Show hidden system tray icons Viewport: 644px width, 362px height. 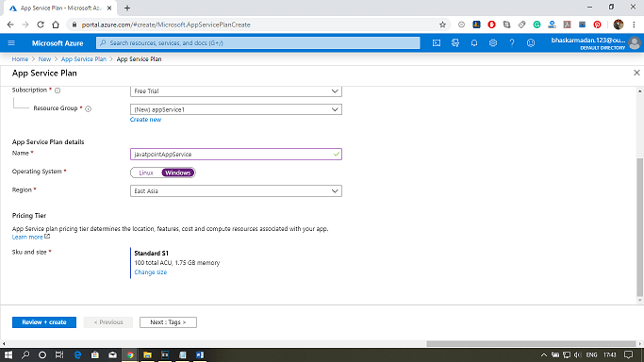(543, 355)
